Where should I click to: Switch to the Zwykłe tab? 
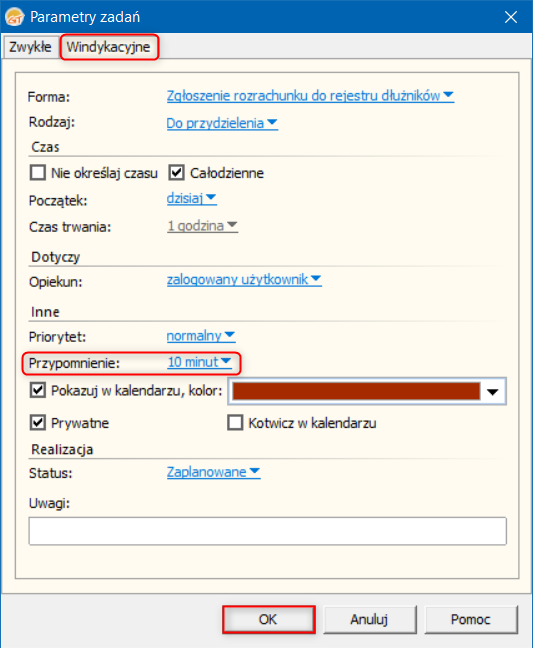(x=30, y=47)
